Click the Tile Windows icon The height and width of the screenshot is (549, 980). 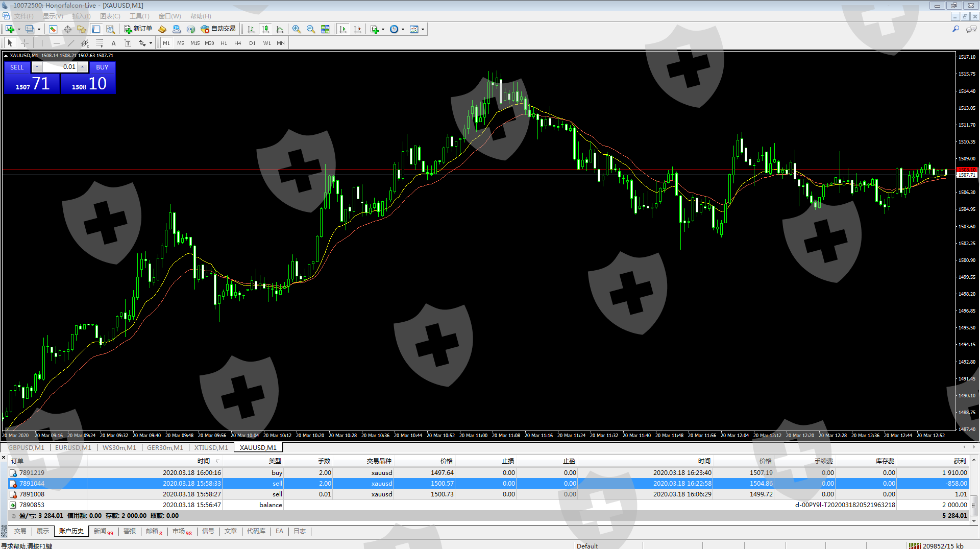pyautogui.click(x=325, y=29)
